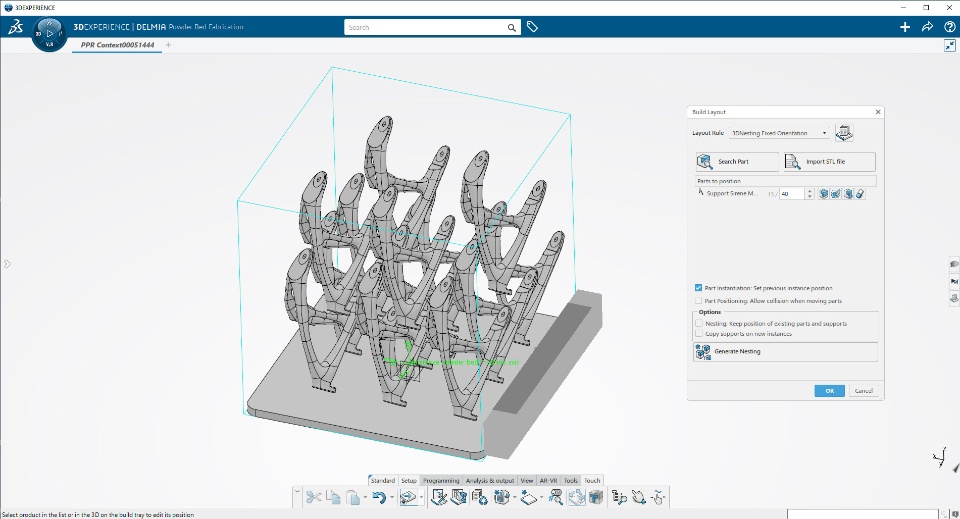Expand the Undo history arrow

point(392,497)
